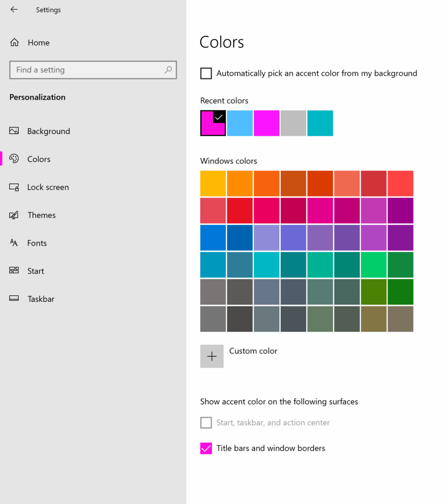Go to Home via the house icon
This screenshot has width=448, height=504.
click(x=15, y=43)
